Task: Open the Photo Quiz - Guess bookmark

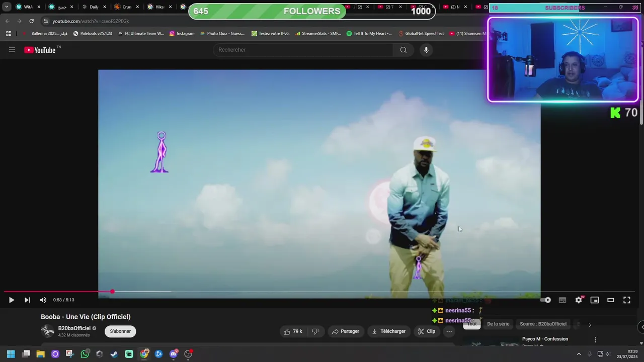Action: pos(222,33)
